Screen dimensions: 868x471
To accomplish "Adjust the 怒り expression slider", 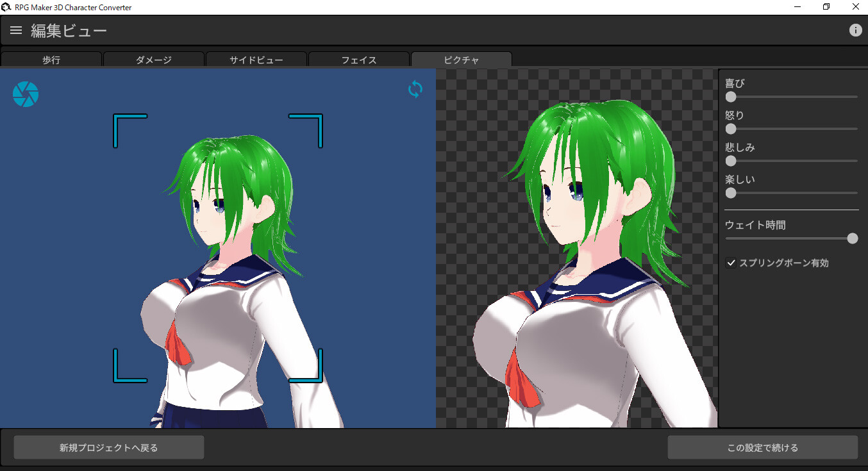I will 730,129.
